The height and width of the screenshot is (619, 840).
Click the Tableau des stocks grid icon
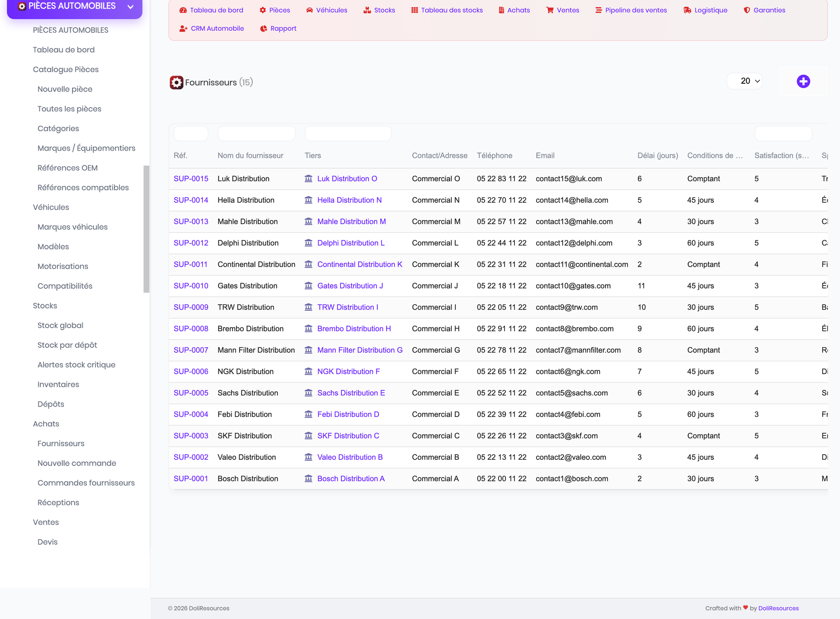414,10
